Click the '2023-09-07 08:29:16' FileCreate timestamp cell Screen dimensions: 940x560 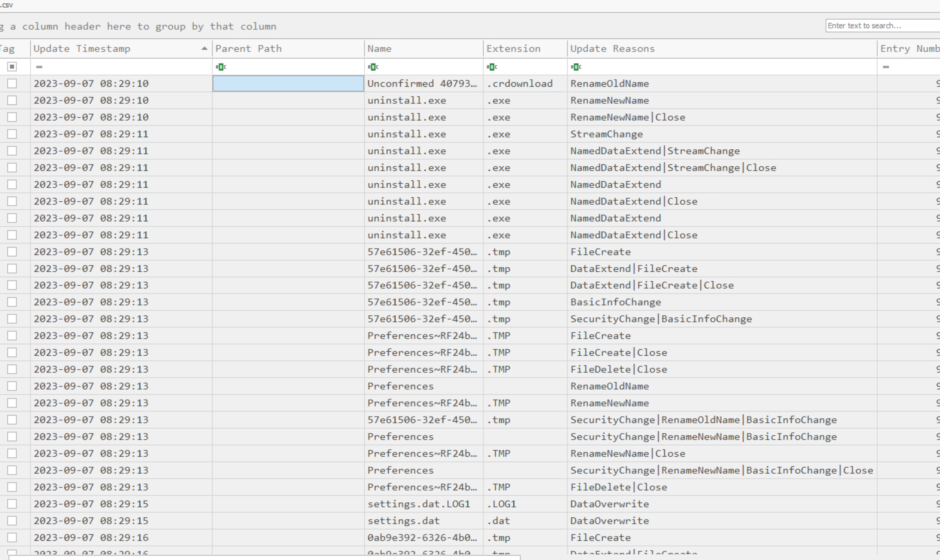click(121, 537)
